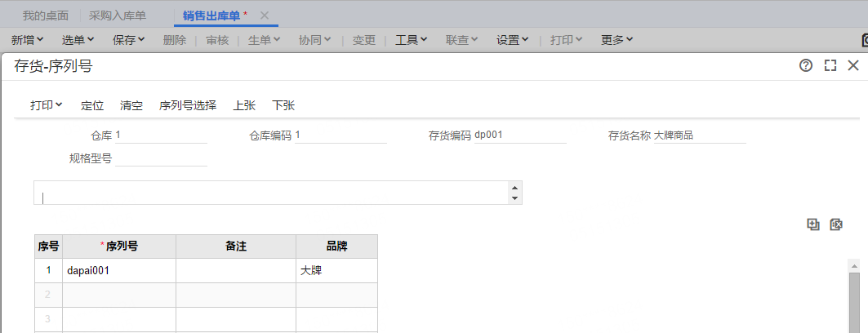Viewport: 868px width, 333px height.
Task: Focus the serial number text entry box
Action: 271,193
